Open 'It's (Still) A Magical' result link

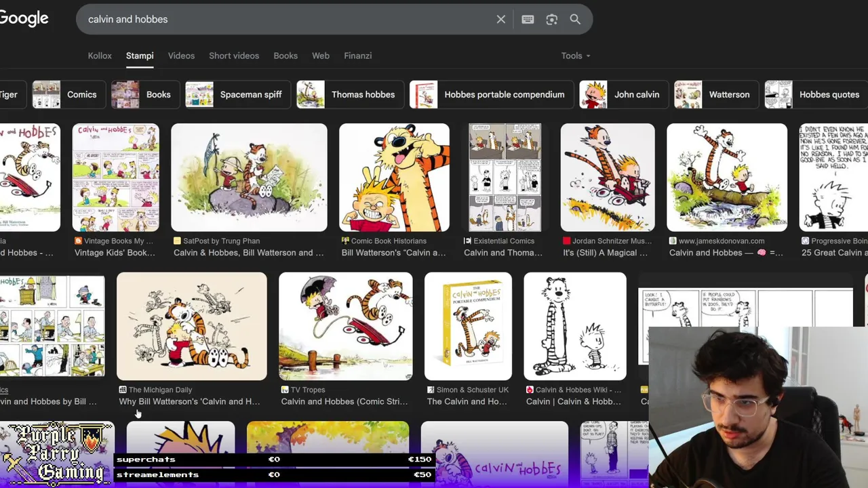(605, 253)
